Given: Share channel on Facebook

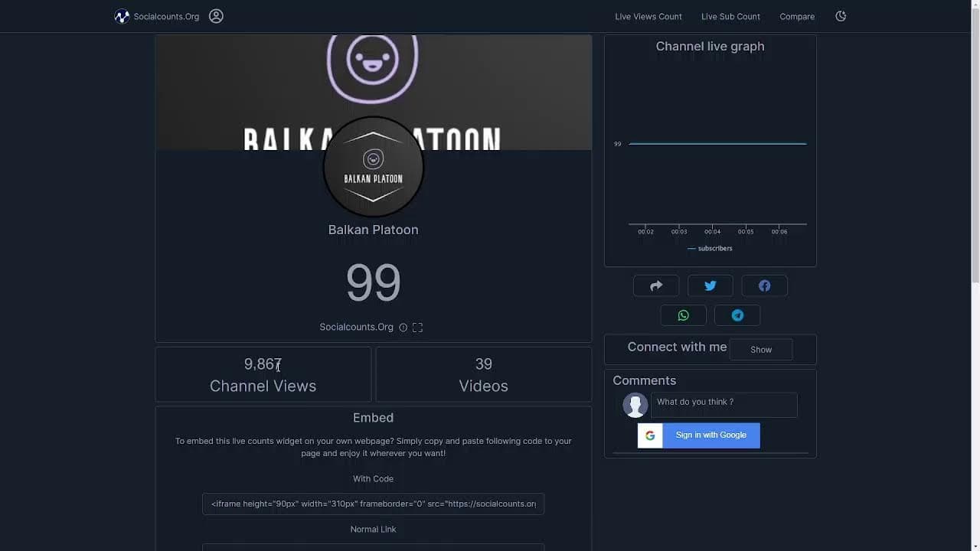Looking at the screenshot, I should [x=764, y=285].
